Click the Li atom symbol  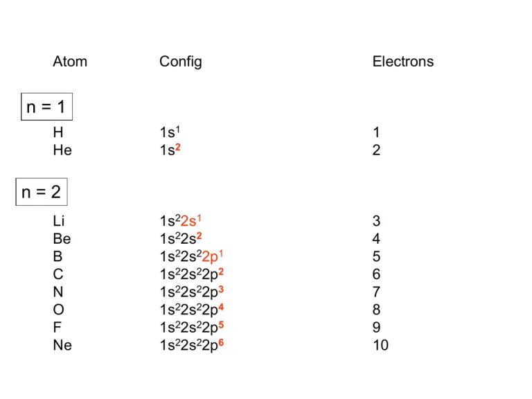coord(59,220)
